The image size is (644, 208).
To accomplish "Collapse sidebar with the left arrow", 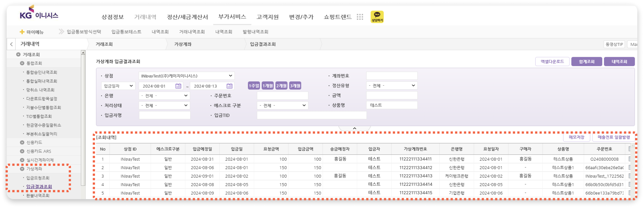I will pyautogui.click(x=12, y=44).
